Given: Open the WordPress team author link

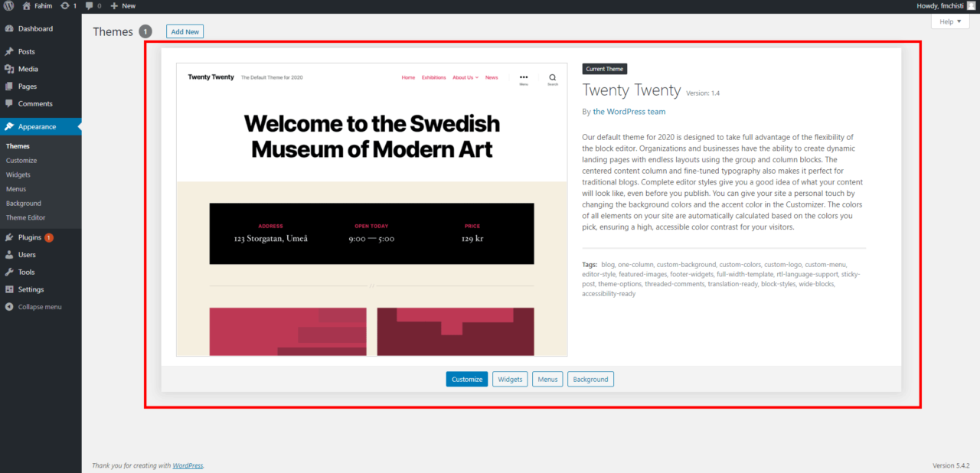Looking at the screenshot, I should pos(629,111).
